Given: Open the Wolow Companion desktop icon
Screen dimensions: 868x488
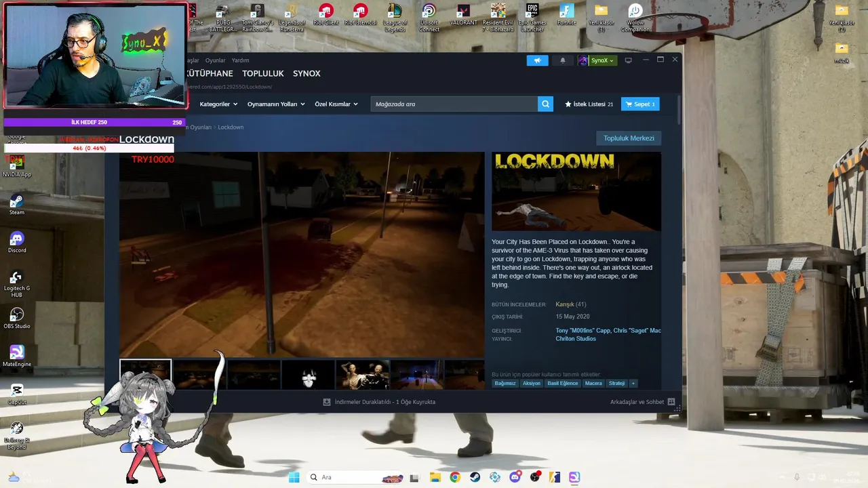Looking at the screenshot, I should tap(635, 18).
